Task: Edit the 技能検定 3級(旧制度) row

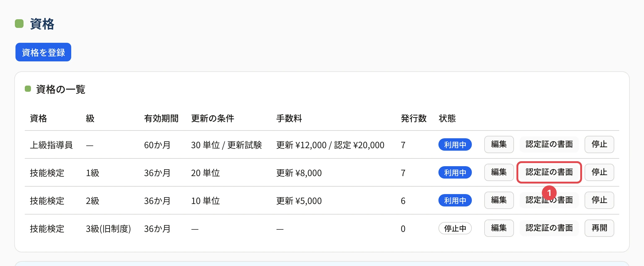Action: tap(499, 228)
